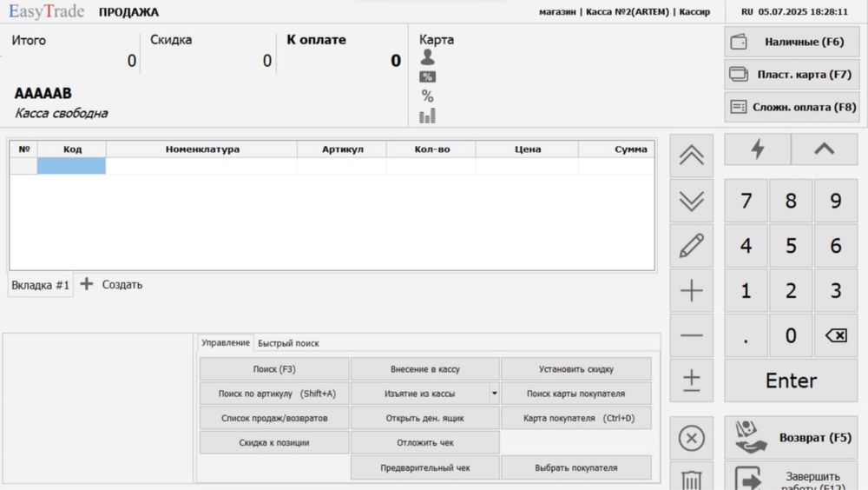Screen dimensions: 868x490
Task: Click the backspace key on keypad
Action: point(836,335)
